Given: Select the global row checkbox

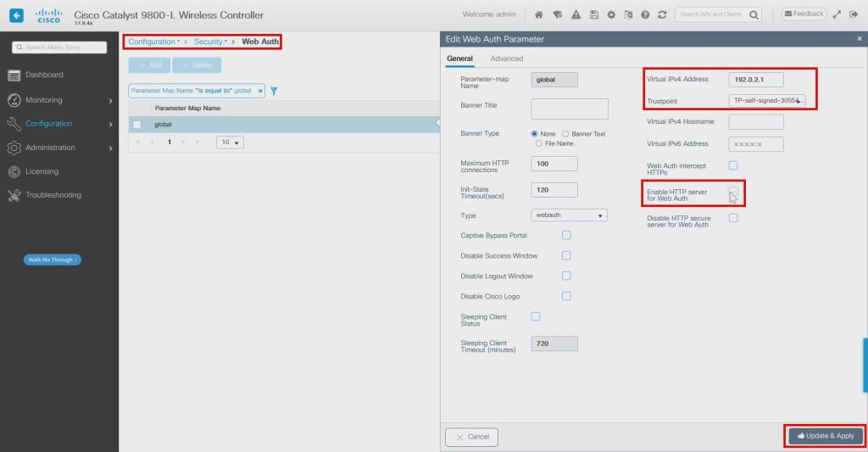Looking at the screenshot, I should click(137, 125).
